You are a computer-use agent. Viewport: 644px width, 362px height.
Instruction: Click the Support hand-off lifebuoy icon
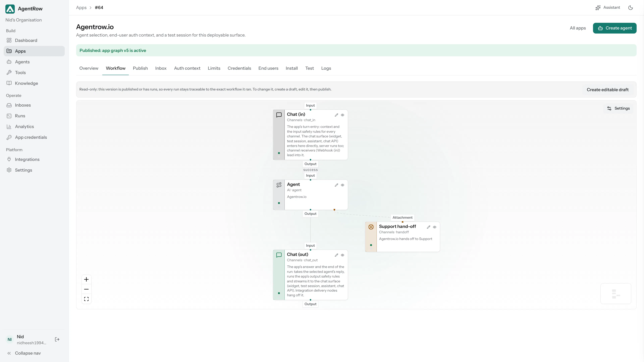pos(371,227)
